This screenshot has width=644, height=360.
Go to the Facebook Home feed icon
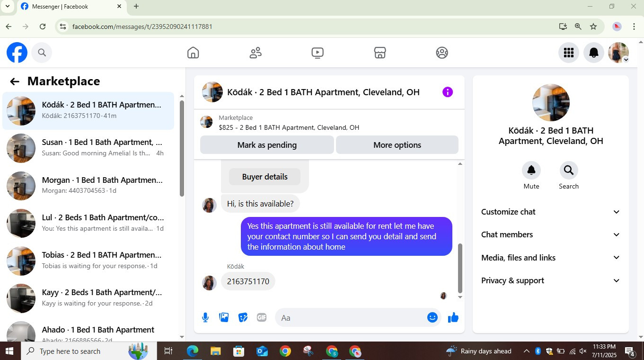193,53
